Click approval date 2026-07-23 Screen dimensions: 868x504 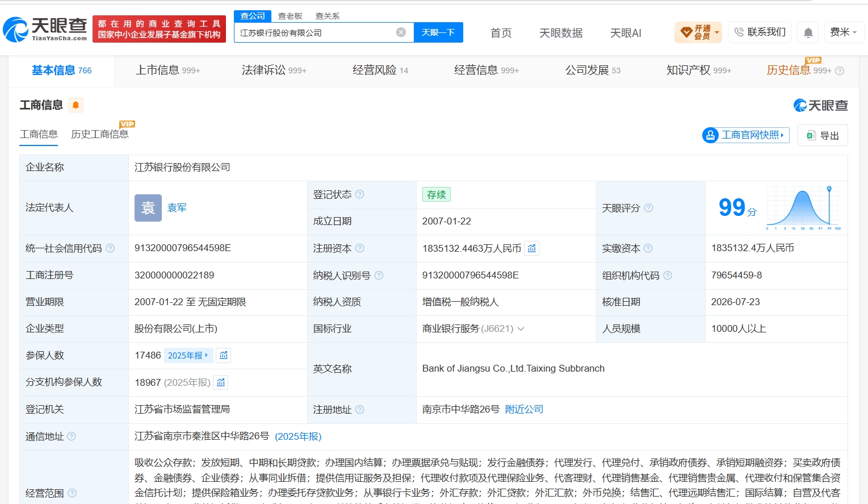(735, 302)
